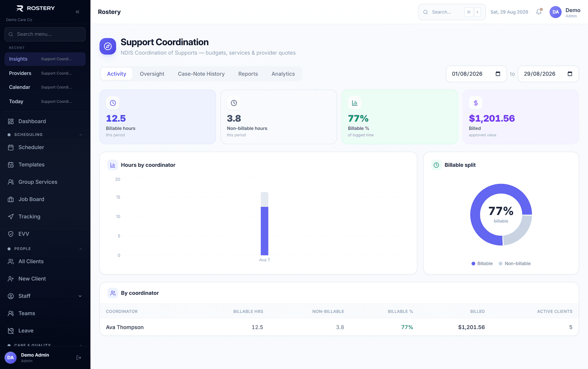Viewport: 588px width, 369px height.
Task: Open the recent Calendar link
Action: click(45, 87)
